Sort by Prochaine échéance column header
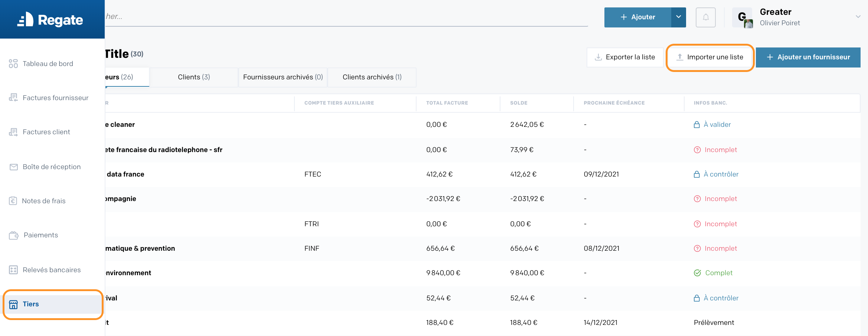The height and width of the screenshot is (336, 868). tap(614, 103)
